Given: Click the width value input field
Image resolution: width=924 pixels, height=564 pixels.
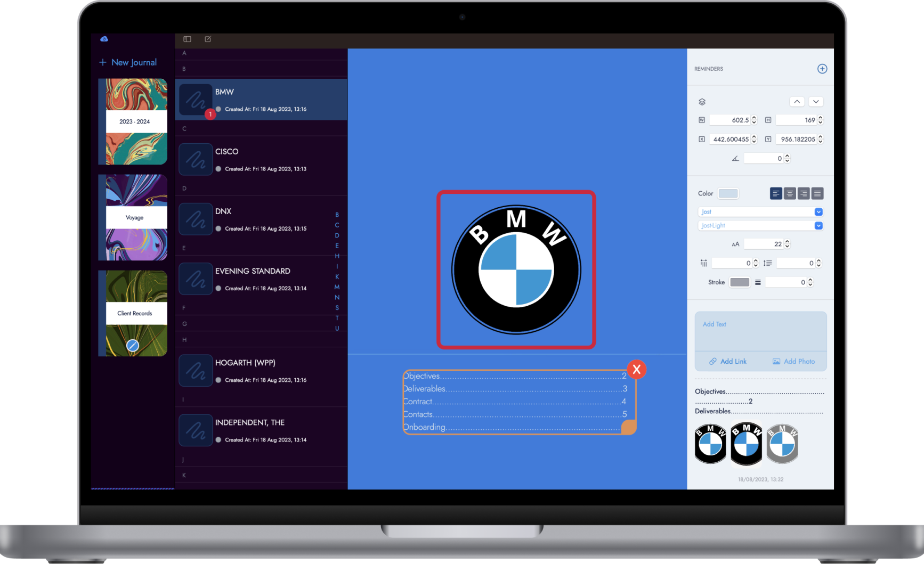Looking at the screenshot, I should click(730, 120).
